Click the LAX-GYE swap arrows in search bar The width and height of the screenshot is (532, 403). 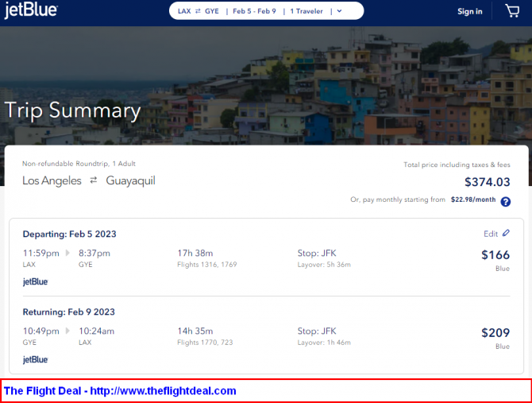point(198,11)
